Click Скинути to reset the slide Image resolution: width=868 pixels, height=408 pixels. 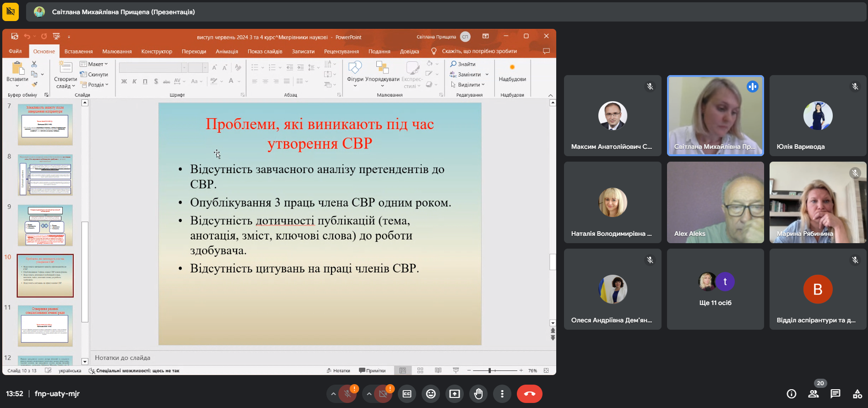point(94,75)
